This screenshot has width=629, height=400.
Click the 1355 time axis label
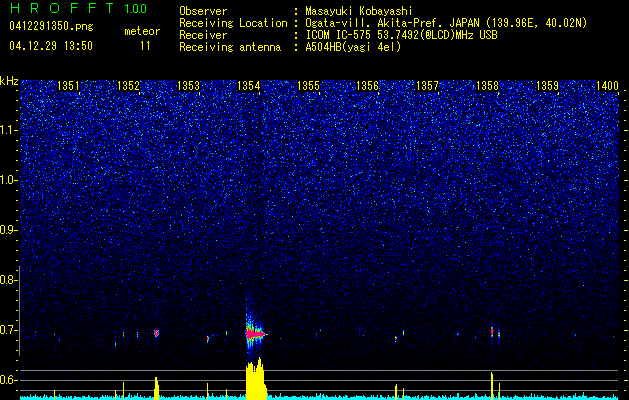(308, 86)
